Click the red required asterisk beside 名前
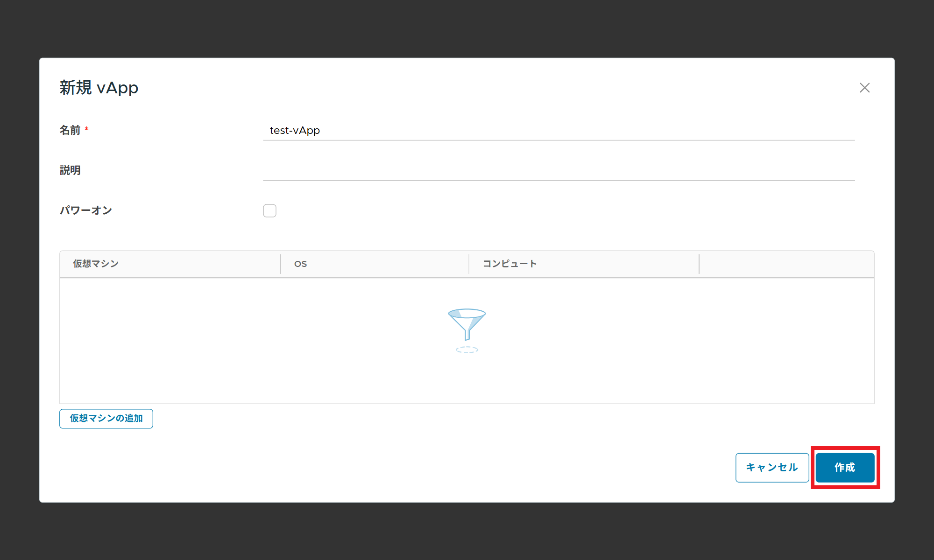This screenshot has width=934, height=560. (86, 129)
